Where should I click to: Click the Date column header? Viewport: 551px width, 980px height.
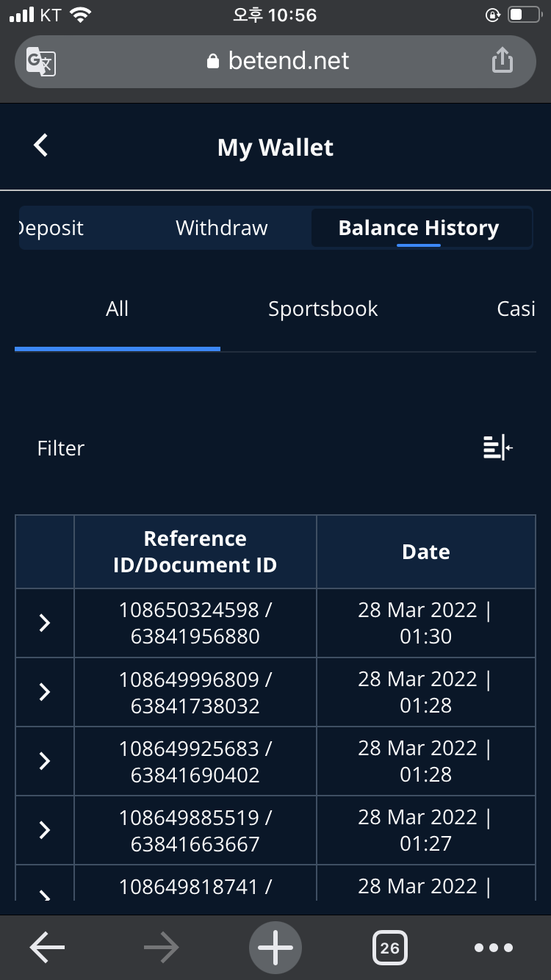click(426, 552)
